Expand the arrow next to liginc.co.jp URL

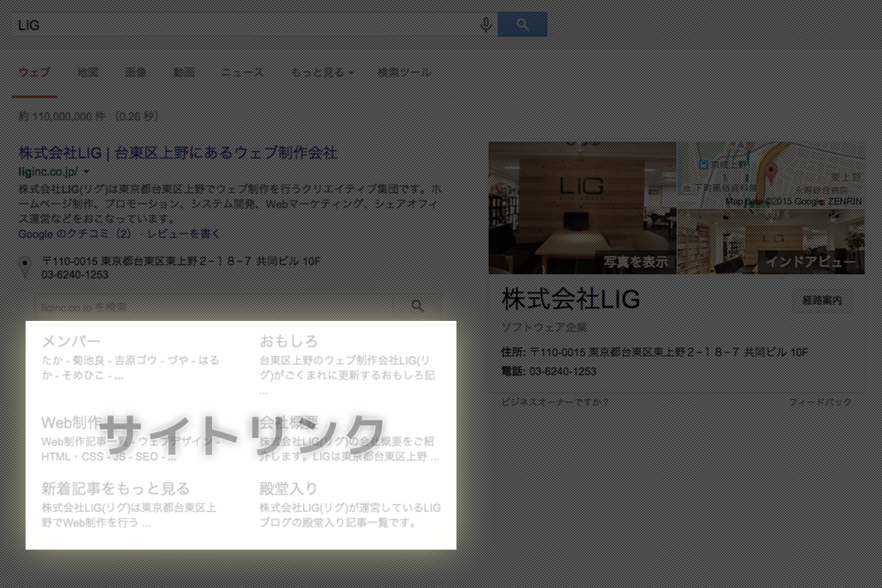click(86, 172)
